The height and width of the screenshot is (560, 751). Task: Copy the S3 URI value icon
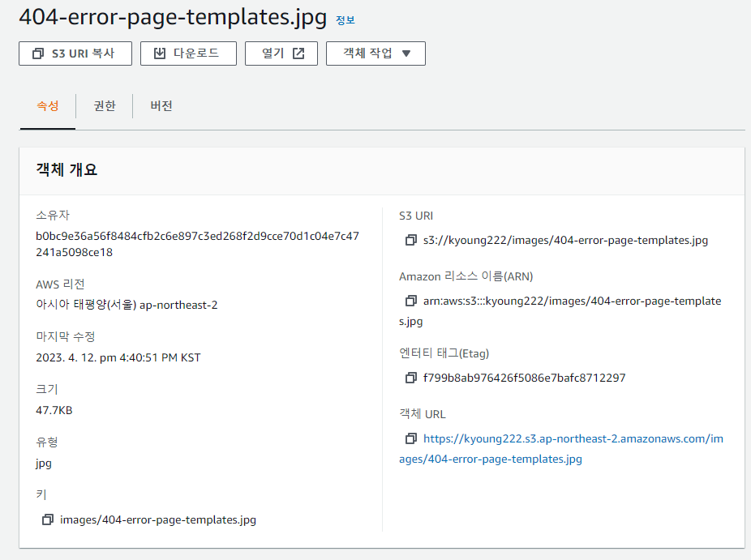tap(411, 240)
